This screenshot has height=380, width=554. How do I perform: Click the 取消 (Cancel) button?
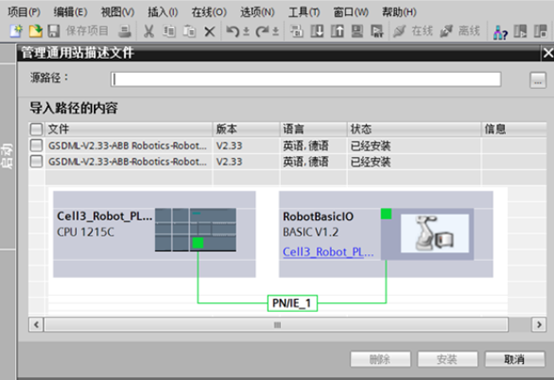click(514, 359)
